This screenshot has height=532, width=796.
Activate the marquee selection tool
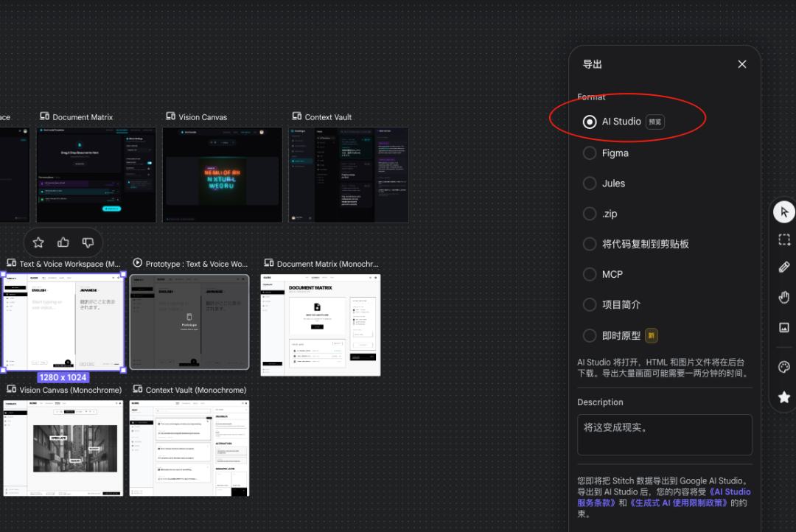(784, 239)
